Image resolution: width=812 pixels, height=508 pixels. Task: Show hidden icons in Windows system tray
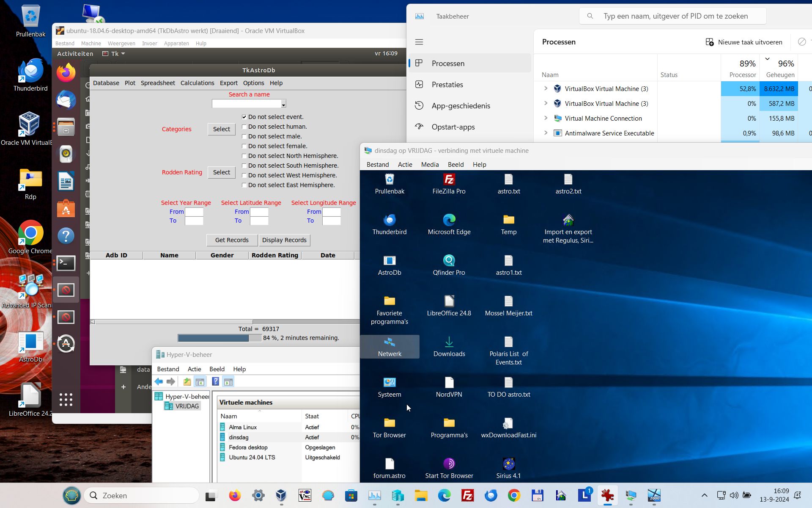tap(704, 495)
